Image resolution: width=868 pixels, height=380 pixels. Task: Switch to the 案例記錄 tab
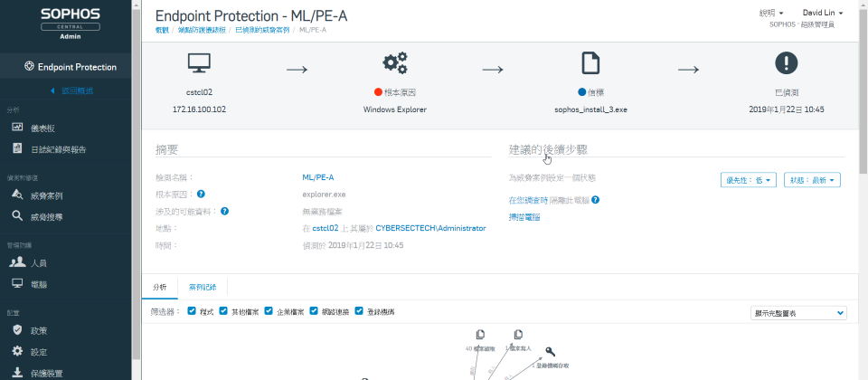coord(203,286)
